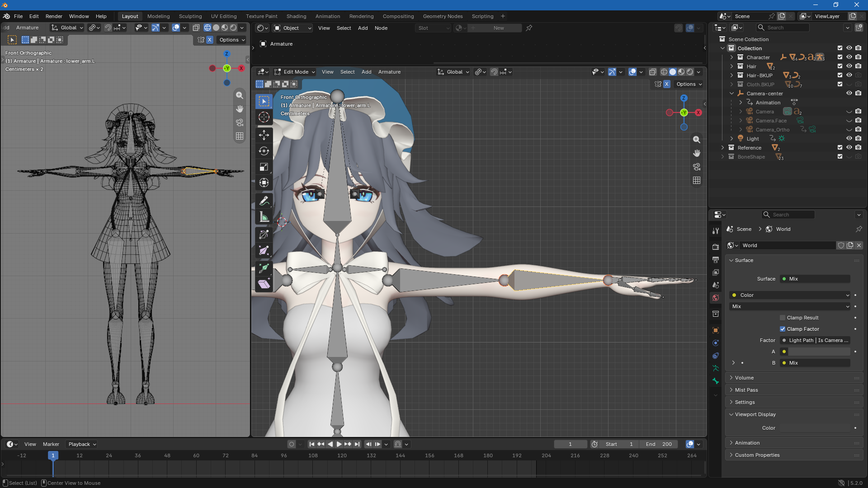Open the Playback dropdown in timeline
868x488 pixels.
pyautogui.click(x=82, y=444)
